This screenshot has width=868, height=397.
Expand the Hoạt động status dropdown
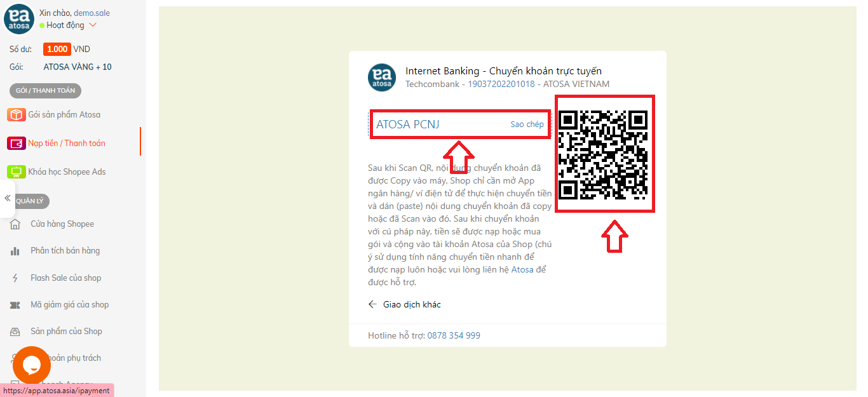[93, 25]
